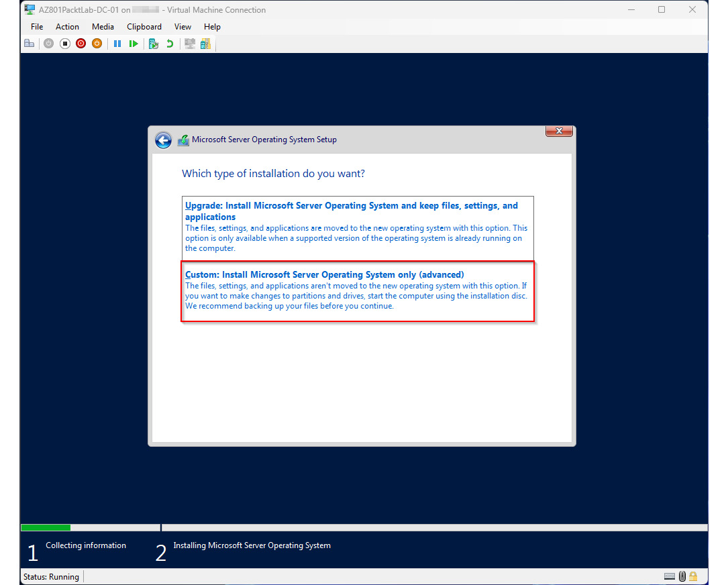Click the 'Which type of installation do you want?' heading
Screen dimensions: 728x585
(274, 174)
